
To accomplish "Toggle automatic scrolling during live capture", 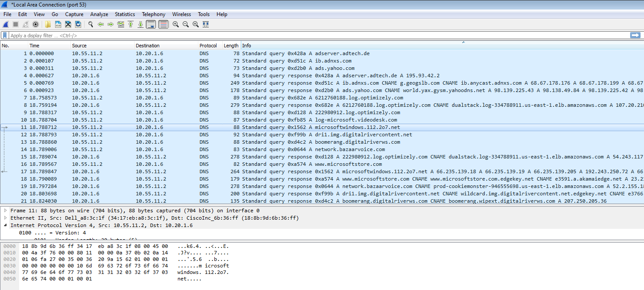I will coord(151,24).
